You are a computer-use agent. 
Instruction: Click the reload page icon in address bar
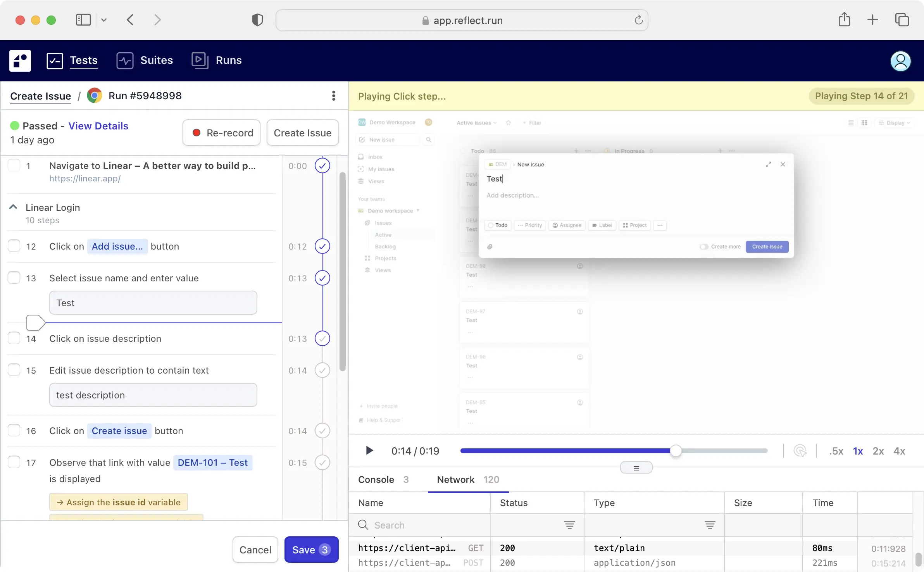point(638,20)
